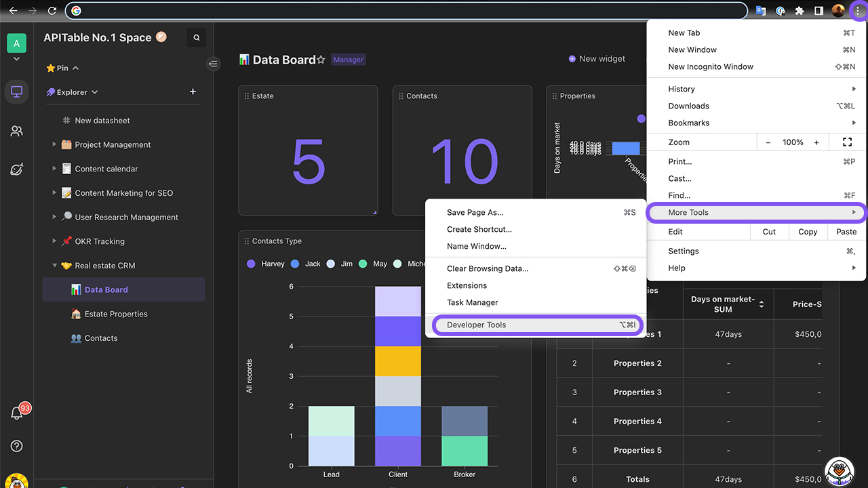
Task: Open the workbench monitor icon in sidebar
Action: click(x=16, y=91)
